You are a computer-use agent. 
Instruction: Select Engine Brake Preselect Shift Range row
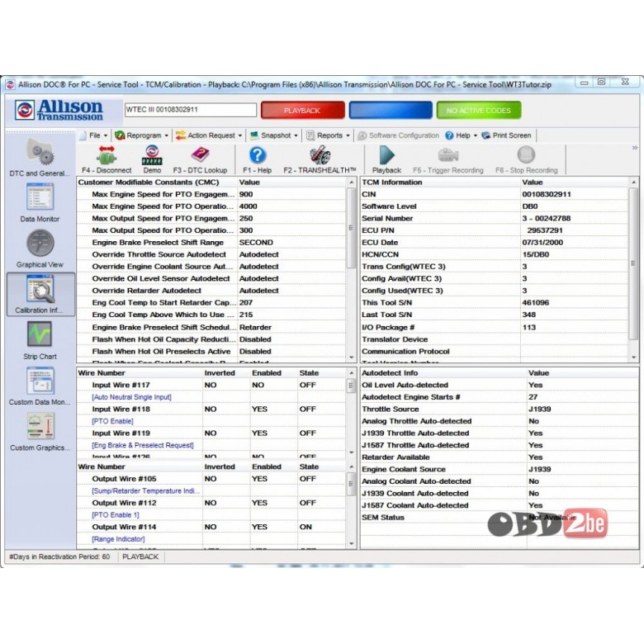[x=211, y=242]
